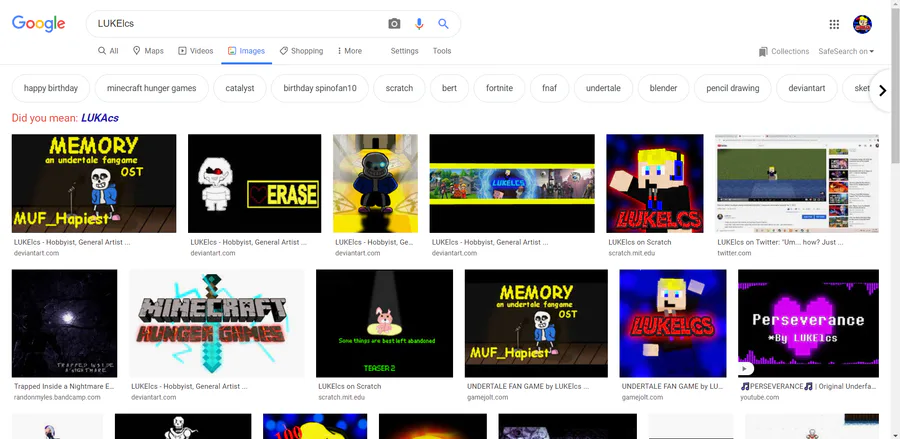
Task: Open Trapped Inside a Nightmare thumbnail
Action: [x=64, y=324]
